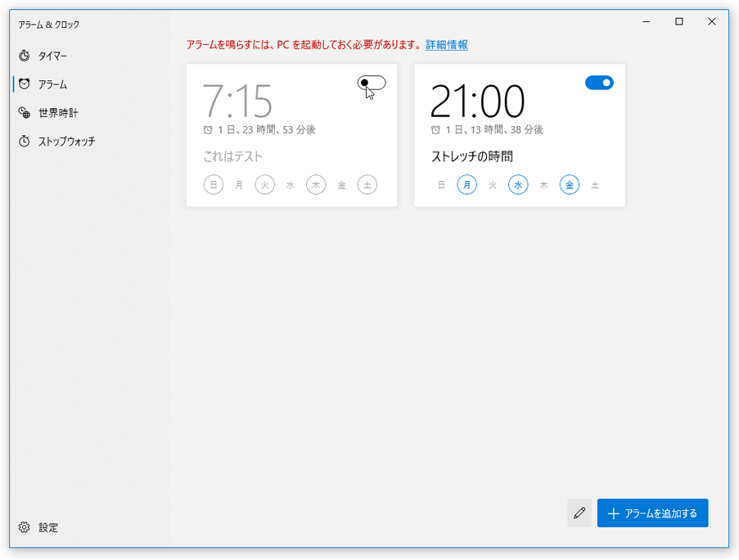Turn on the 7:15 alarm toggle
739x560 pixels.
372,83
